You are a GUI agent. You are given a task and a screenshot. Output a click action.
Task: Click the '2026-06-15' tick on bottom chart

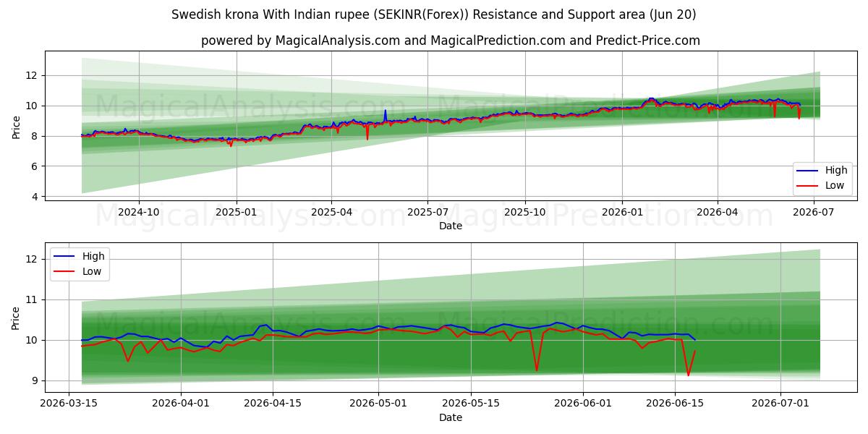pyautogui.click(x=676, y=404)
